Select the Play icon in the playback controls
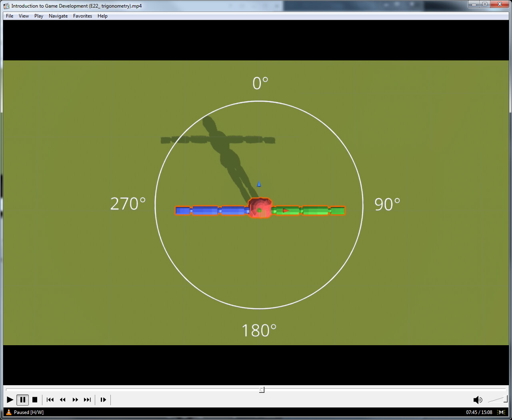The height and width of the screenshot is (420, 512). [x=10, y=400]
